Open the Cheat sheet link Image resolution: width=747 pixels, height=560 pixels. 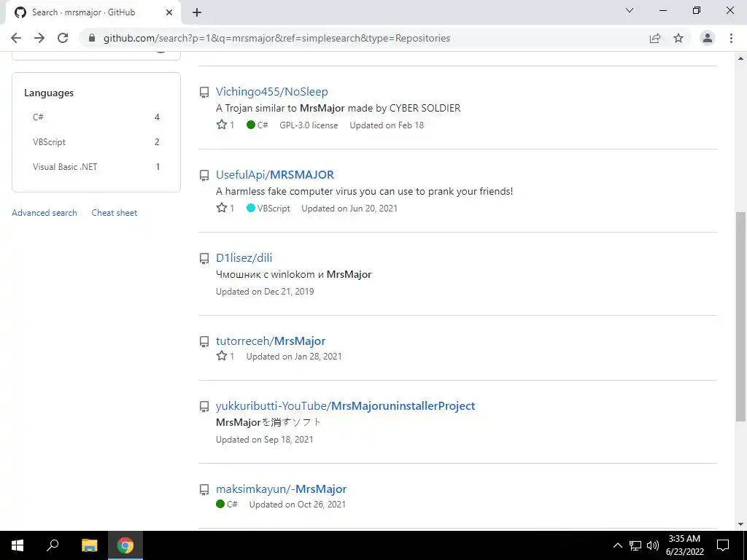pyautogui.click(x=115, y=213)
